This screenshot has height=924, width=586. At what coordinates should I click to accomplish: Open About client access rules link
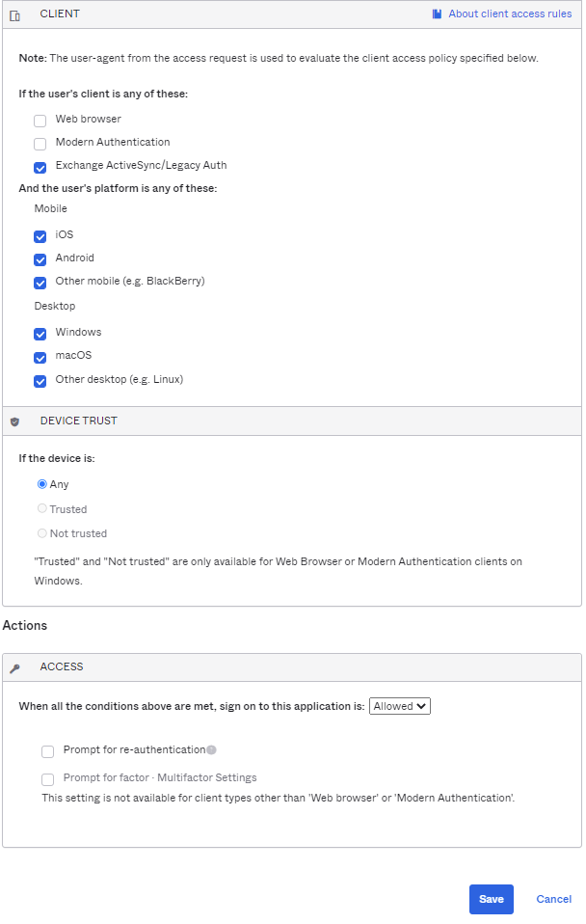click(x=510, y=14)
